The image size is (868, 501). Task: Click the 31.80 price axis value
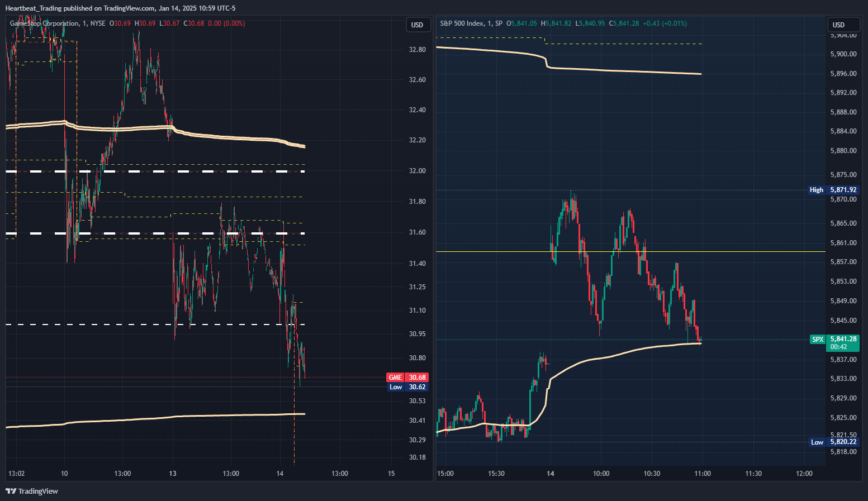(x=418, y=202)
